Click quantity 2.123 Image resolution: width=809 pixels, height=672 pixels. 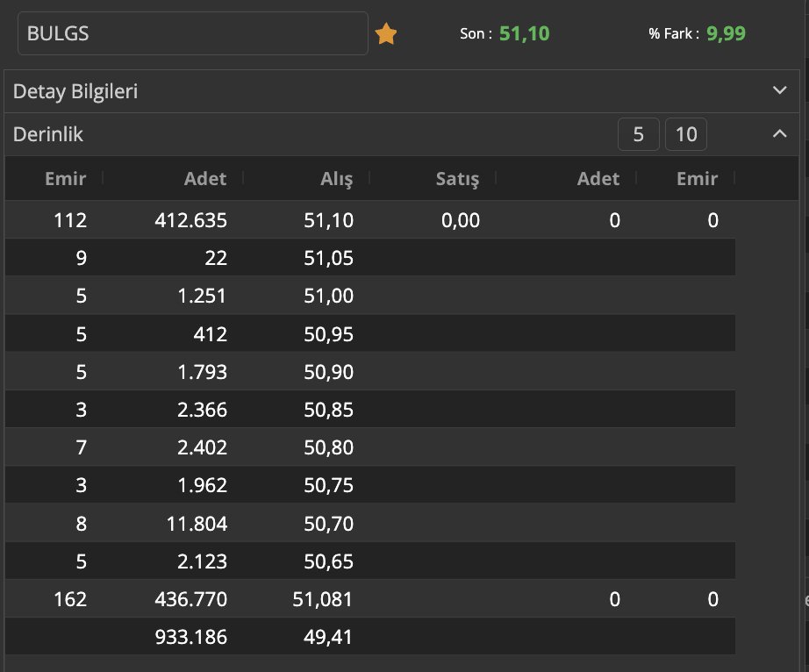(x=202, y=561)
